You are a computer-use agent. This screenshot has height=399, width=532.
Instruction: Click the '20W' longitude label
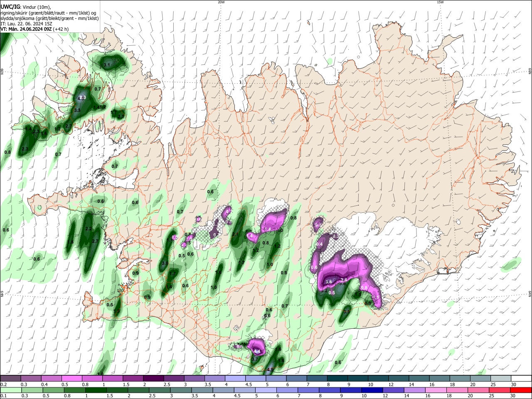[x=221, y=2]
